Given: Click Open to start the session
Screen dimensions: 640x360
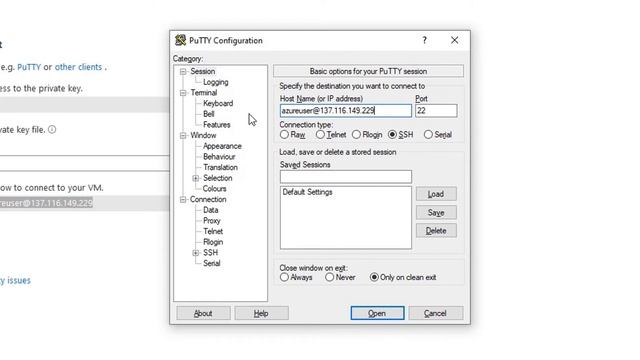Looking at the screenshot, I should pyautogui.click(x=377, y=313).
